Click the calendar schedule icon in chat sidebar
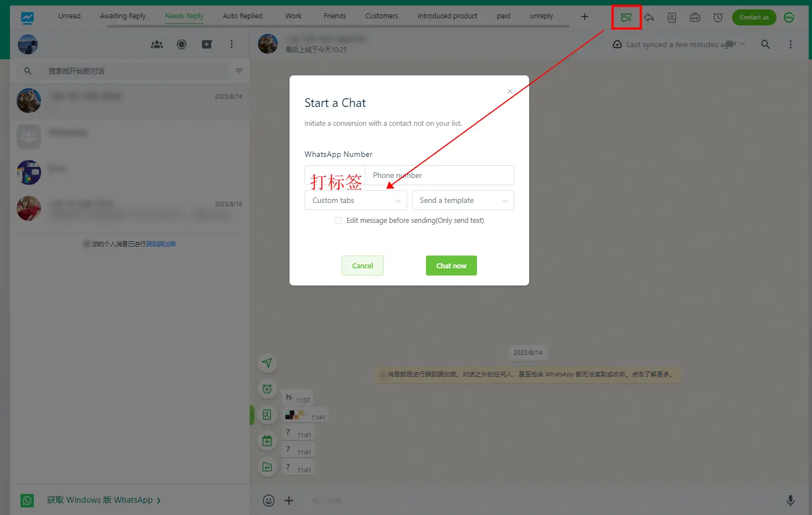This screenshot has height=515, width=812. coord(267,440)
